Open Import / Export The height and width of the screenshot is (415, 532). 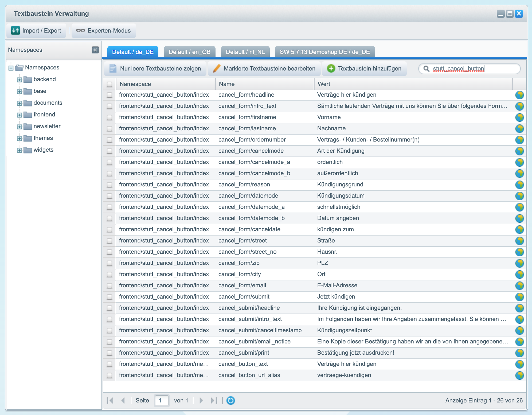[36, 31]
